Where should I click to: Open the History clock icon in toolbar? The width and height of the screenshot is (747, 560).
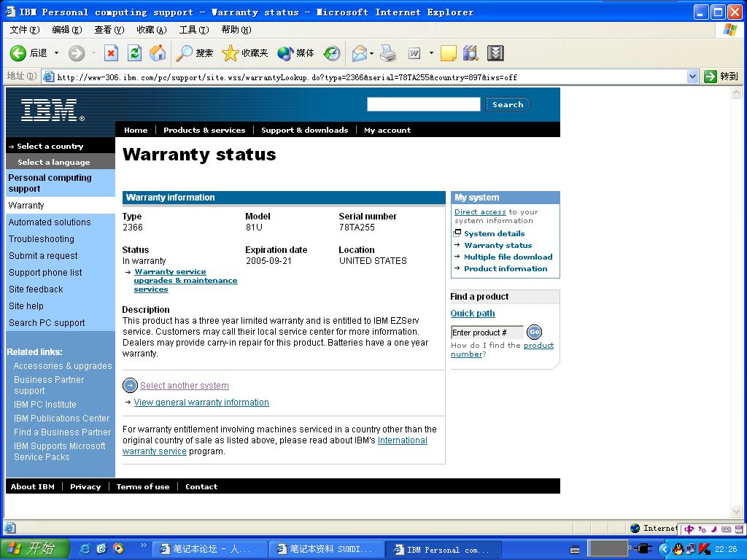pos(332,52)
